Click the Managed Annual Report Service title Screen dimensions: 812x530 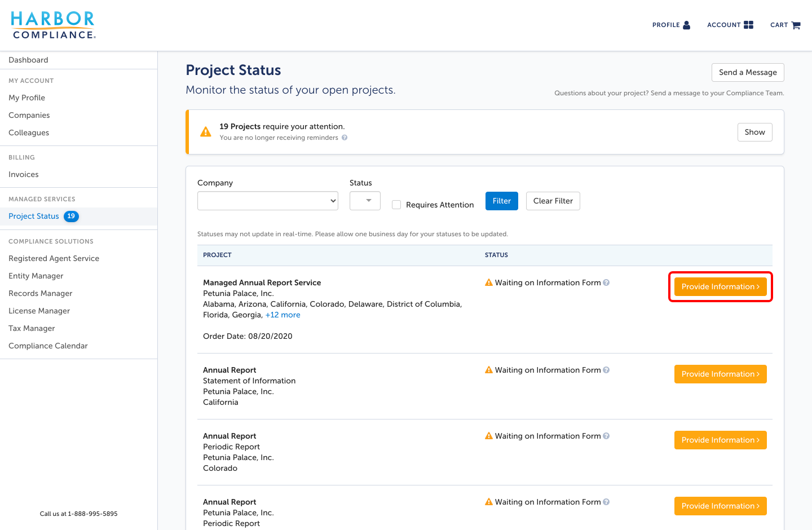[262, 282]
